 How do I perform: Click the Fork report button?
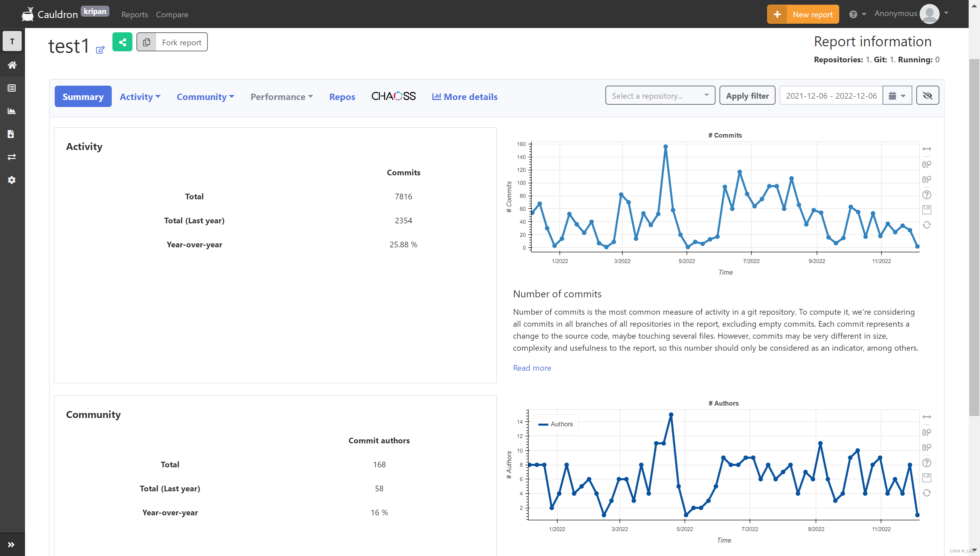[x=172, y=42]
